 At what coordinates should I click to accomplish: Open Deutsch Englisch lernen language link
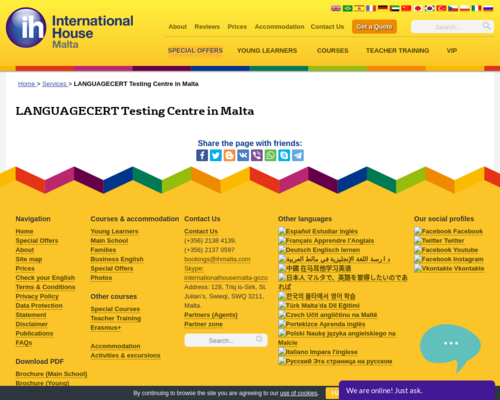319,250
